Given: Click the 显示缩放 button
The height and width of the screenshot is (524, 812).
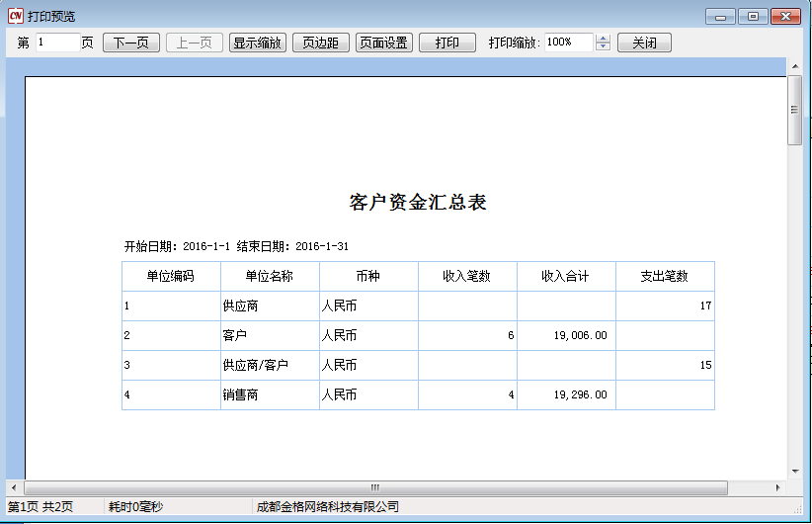Looking at the screenshot, I should [x=258, y=44].
